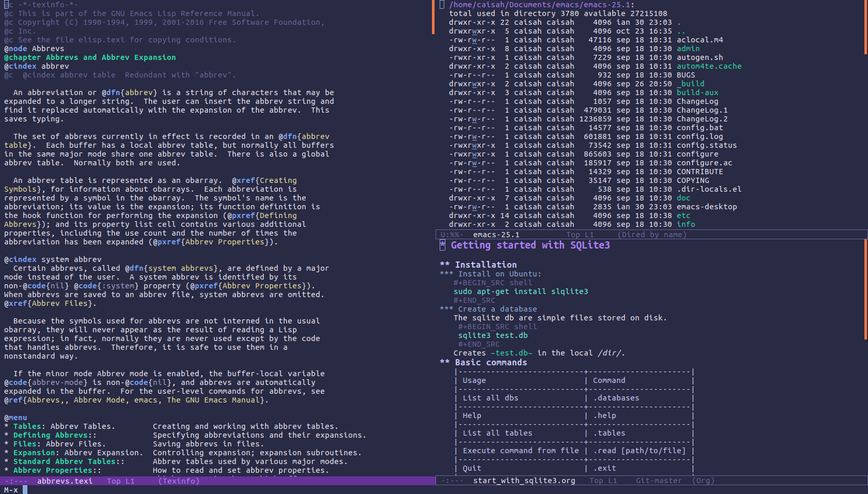
Task: Click the abbrevs.texi buffer name in the mode line
Action: tap(65, 481)
